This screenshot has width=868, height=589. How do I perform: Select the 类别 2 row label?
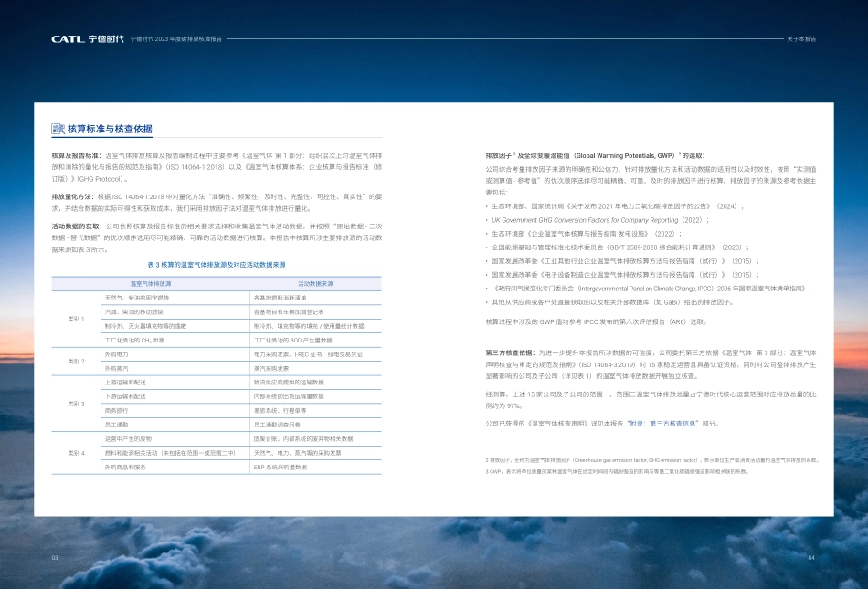click(x=76, y=362)
